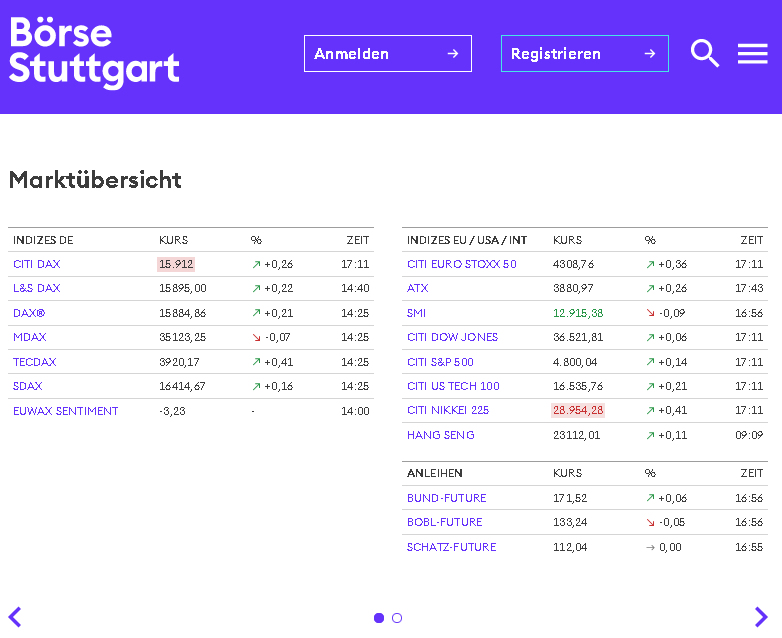Open EUWAX SENTIMENT link

coord(66,411)
